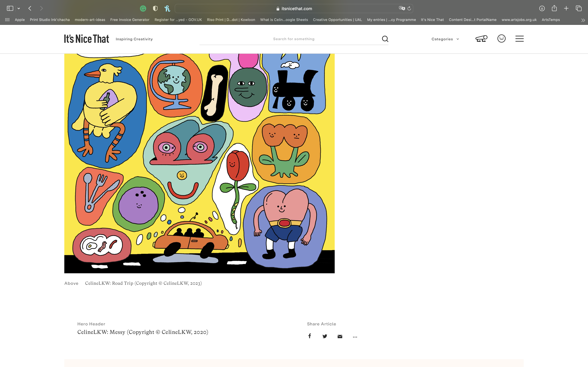Viewport: 588px width, 367px height.
Task: Open the megaphone announcements icon
Action: coord(481,39)
